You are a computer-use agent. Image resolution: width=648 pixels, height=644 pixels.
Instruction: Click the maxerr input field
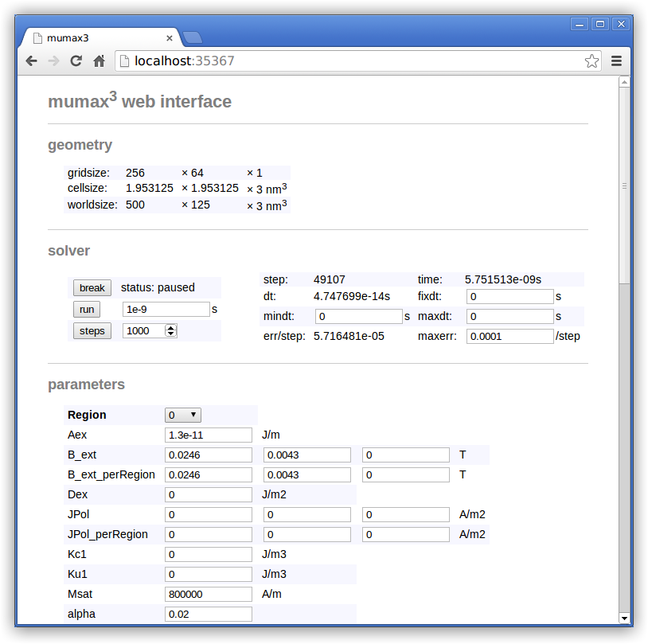(509, 336)
